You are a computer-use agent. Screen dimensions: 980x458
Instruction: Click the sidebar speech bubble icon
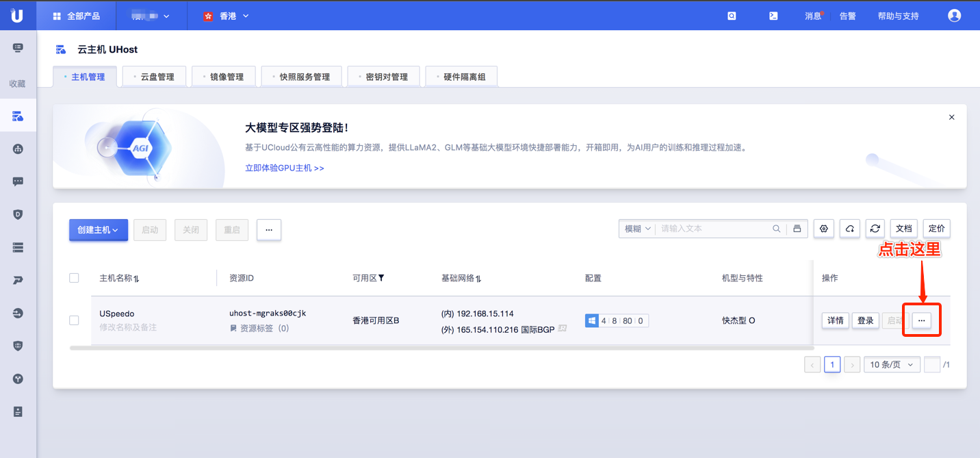click(18, 181)
